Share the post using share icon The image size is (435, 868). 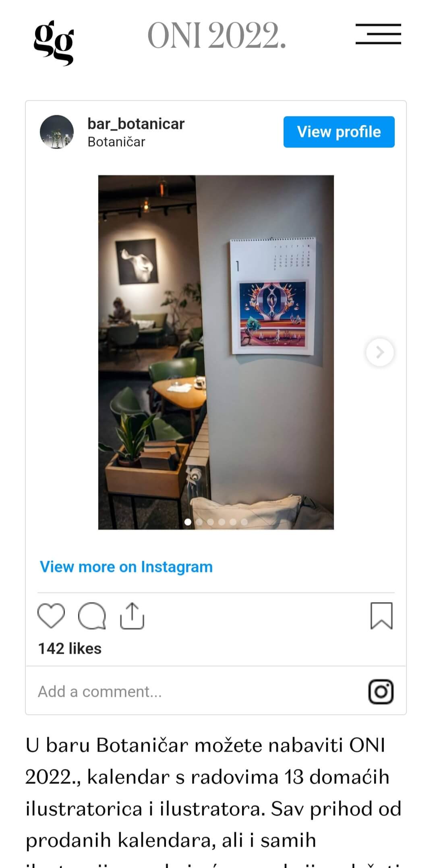pos(132,615)
